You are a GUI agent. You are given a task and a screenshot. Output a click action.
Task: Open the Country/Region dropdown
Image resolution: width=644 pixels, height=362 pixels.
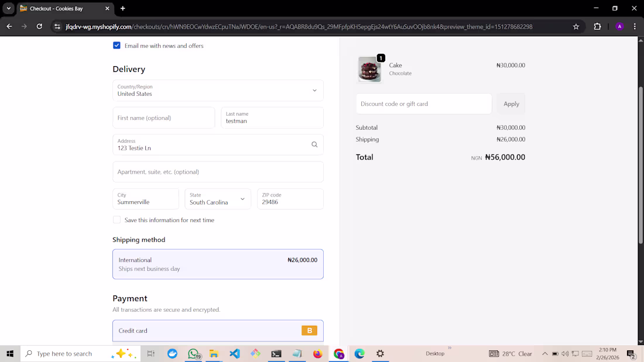218,90
